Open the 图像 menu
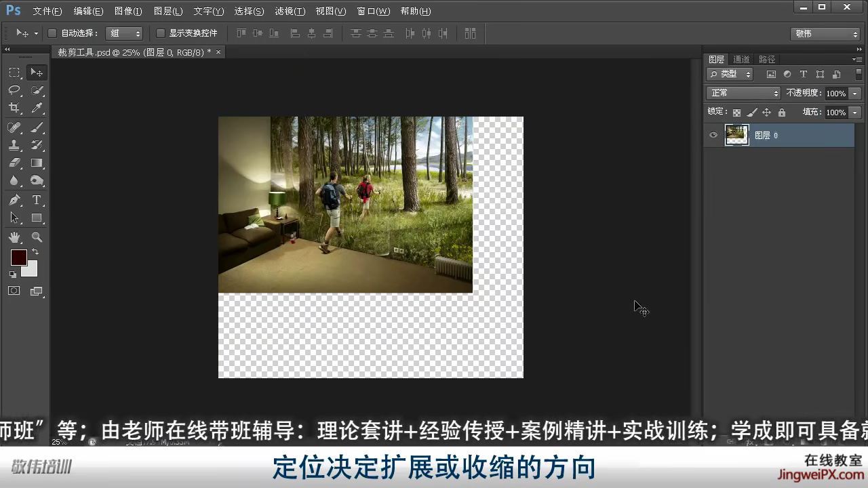This screenshot has height=488, width=868. click(128, 11)
